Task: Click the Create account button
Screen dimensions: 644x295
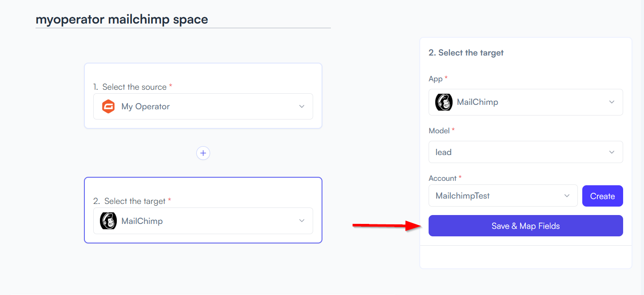Action: tap(603, 196)
